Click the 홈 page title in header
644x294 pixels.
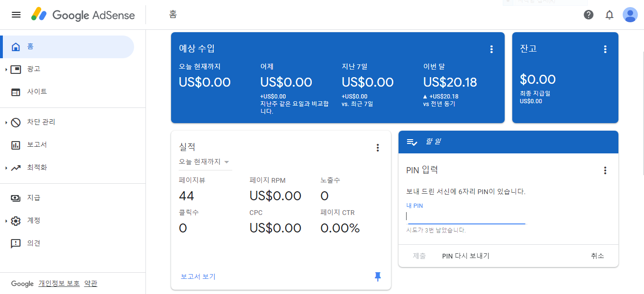coord(173,15)
